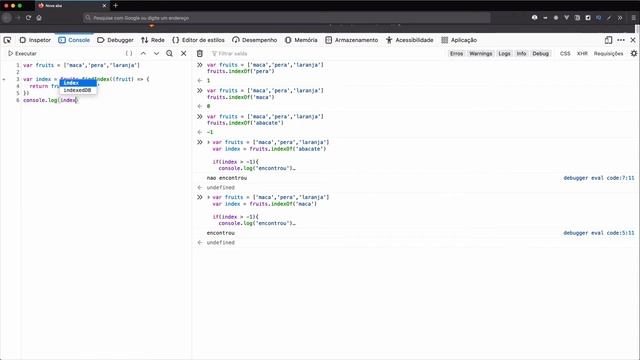Close the DevTools panel

(633, 40)
